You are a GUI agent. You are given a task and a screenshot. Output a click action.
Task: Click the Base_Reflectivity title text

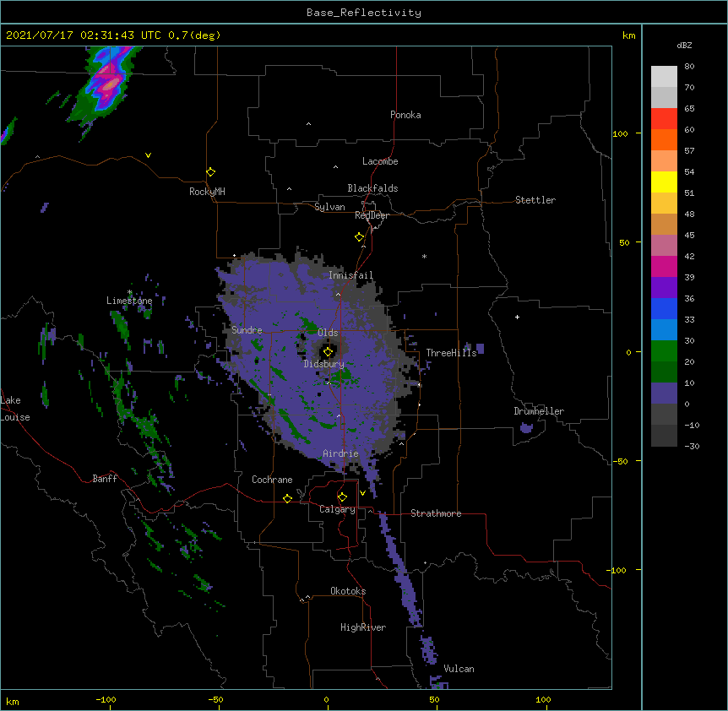[x=364, y=13]
